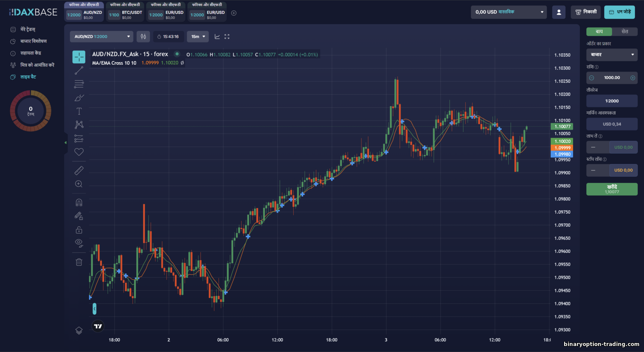Image resolution: width=644 pixels, height=352 pixels.
Task: Toggle stay-in-drawing-mode pencil lock
Action: (79, 216)
